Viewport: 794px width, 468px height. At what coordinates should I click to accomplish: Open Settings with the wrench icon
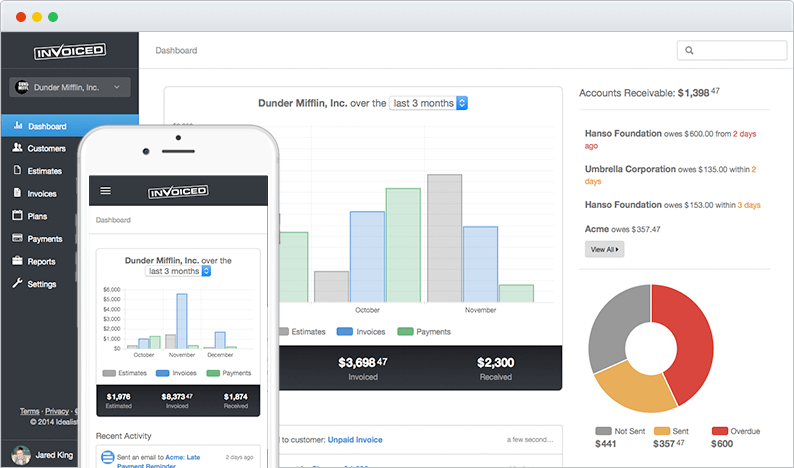point(17,283)
